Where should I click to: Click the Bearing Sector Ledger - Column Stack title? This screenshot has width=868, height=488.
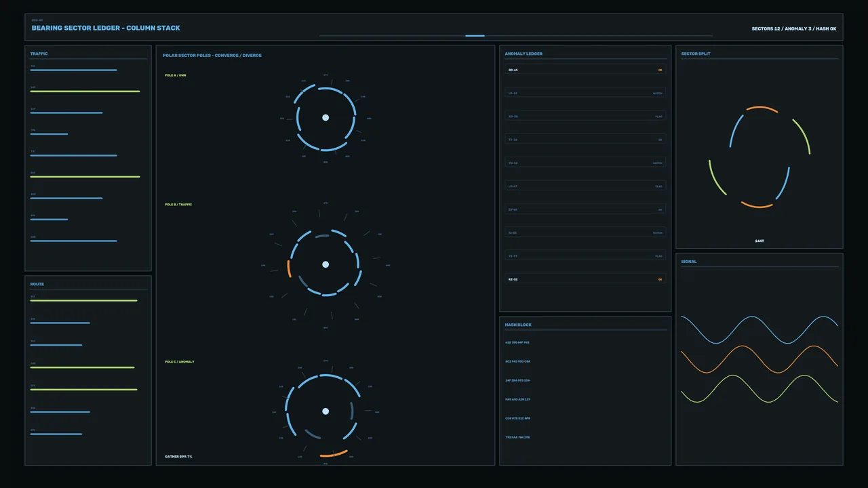106,28
